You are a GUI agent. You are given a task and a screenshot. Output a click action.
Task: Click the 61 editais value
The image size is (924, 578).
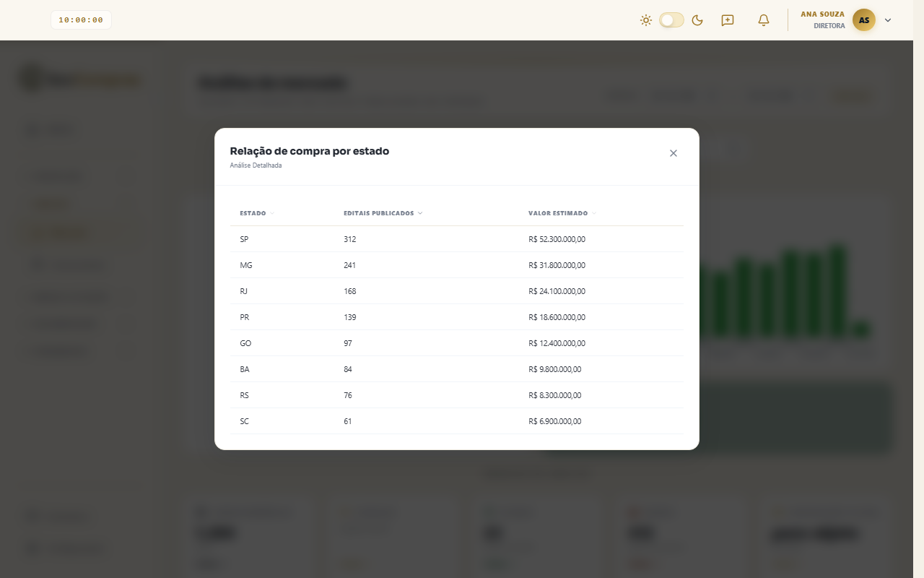coord(348,421)
